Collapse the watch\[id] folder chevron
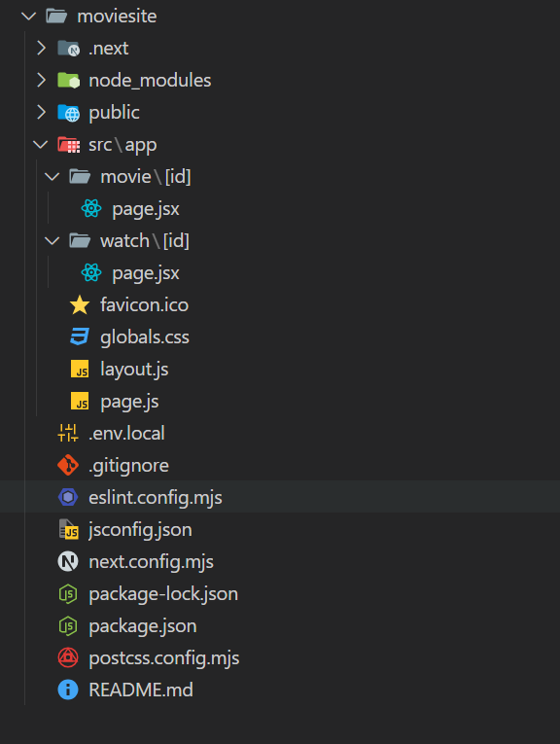Image resolution: width=560 pixels, height=744 pixels. pos(52,240)
